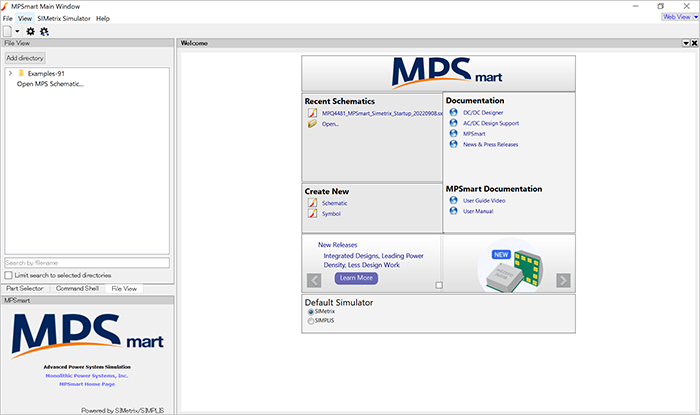The height and width of the screenshot is (415, 700).
Task: Click the globe icon beside News & Press Releases
Action: pyautogui.click(x=454, y=144)
